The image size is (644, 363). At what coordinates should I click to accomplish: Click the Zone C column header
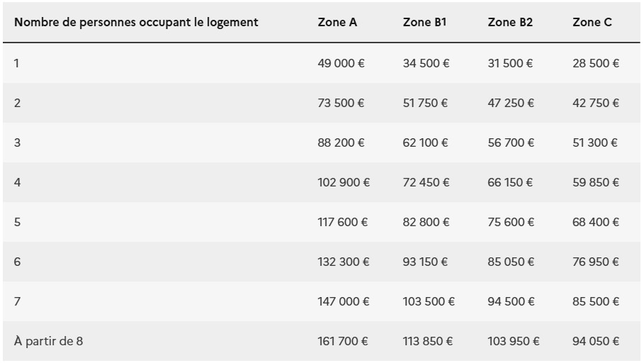[x=592, y=22]
